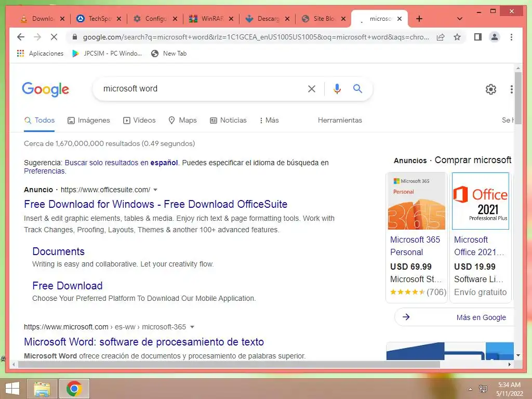The width and height of the screenshot is (532, 399).
Task: Open the Free Download sitelink
Action: [68, 286]
